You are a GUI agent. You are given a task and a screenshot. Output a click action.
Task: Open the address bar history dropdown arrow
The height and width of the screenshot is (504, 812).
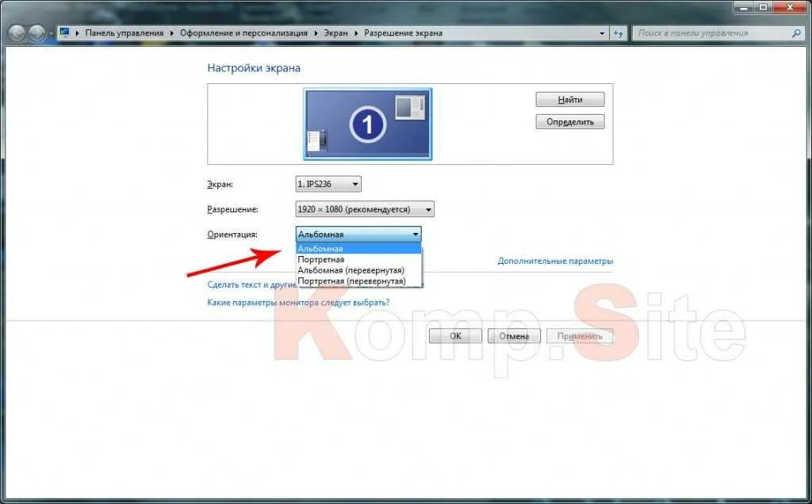pyautogui.click(x=602, y=33)
